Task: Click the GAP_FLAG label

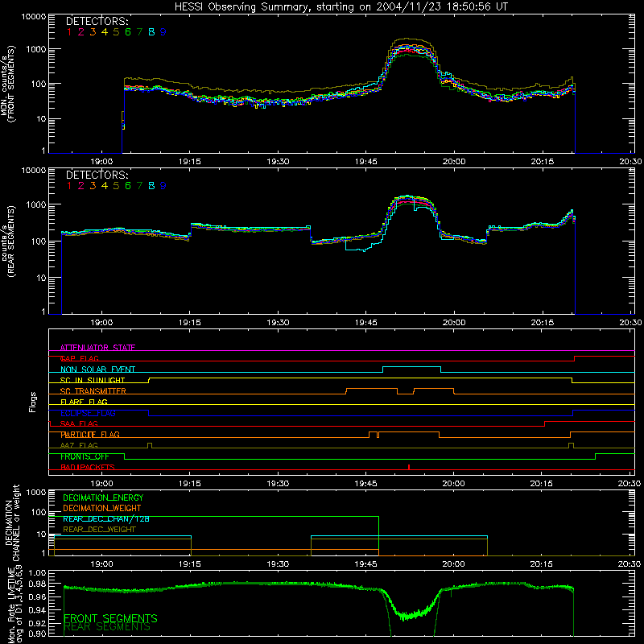Action: point(79,358)
